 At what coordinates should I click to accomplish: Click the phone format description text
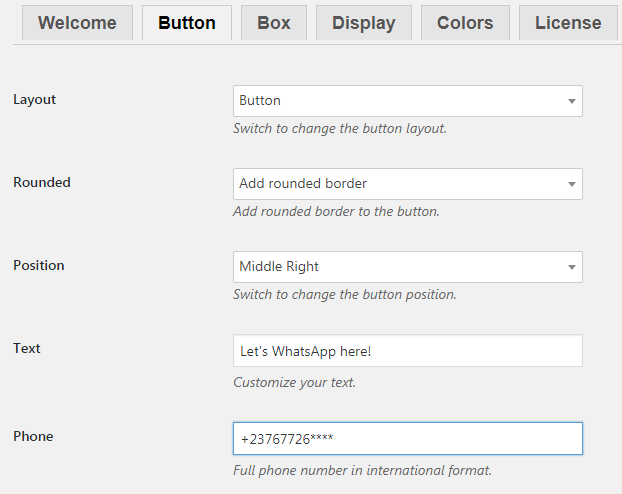tap(363, 470)
